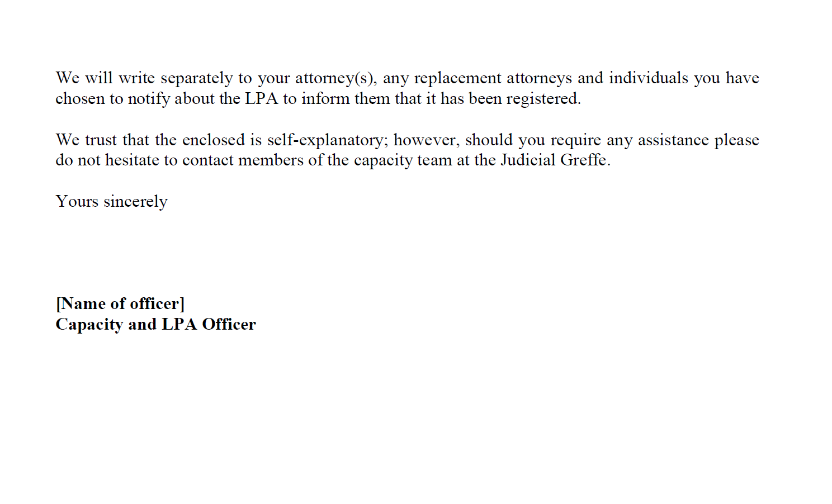
Task: Click on "self-explanatory" text
Action: coord(327,140)
